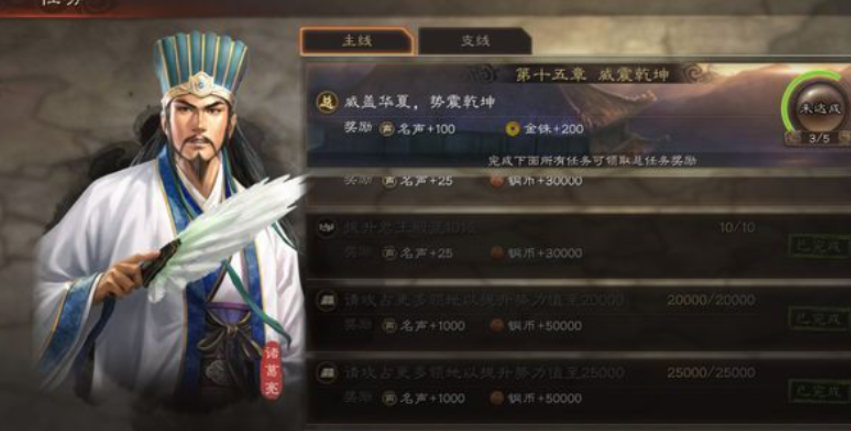Click the 总 badge beside 威盖华夏，势震乾坤

click(327, 103)
